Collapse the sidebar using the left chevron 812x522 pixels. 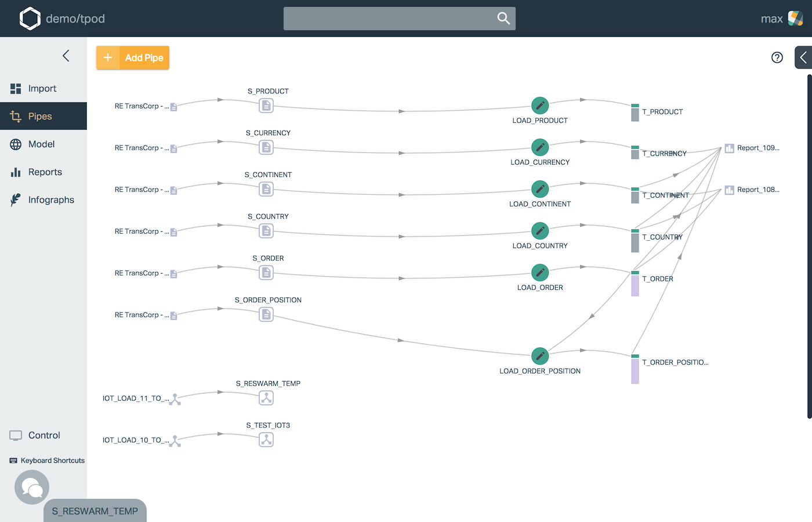coord(66,56)
